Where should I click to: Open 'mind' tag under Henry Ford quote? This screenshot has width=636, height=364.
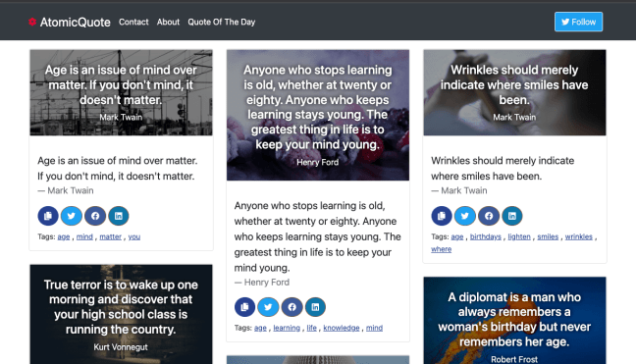[374, 328]
